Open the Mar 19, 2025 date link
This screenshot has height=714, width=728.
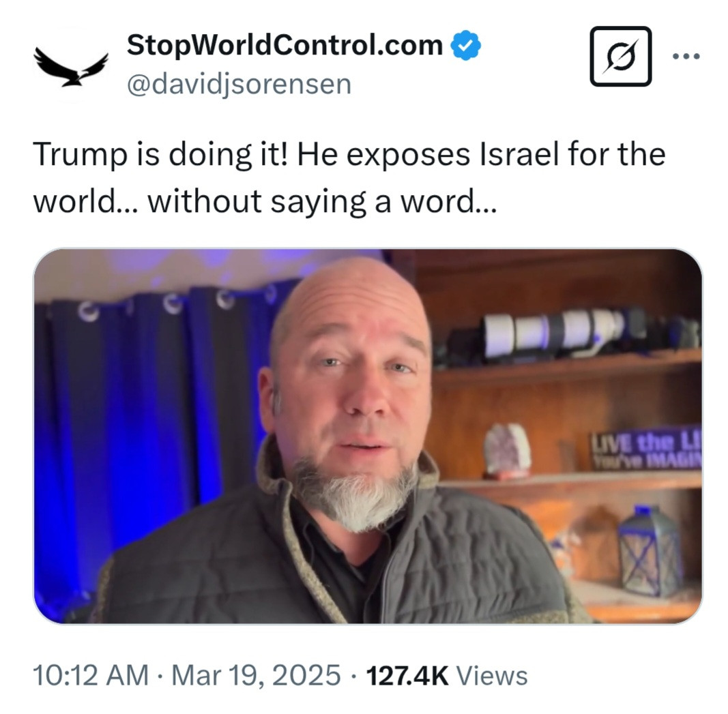pos(257,675)
